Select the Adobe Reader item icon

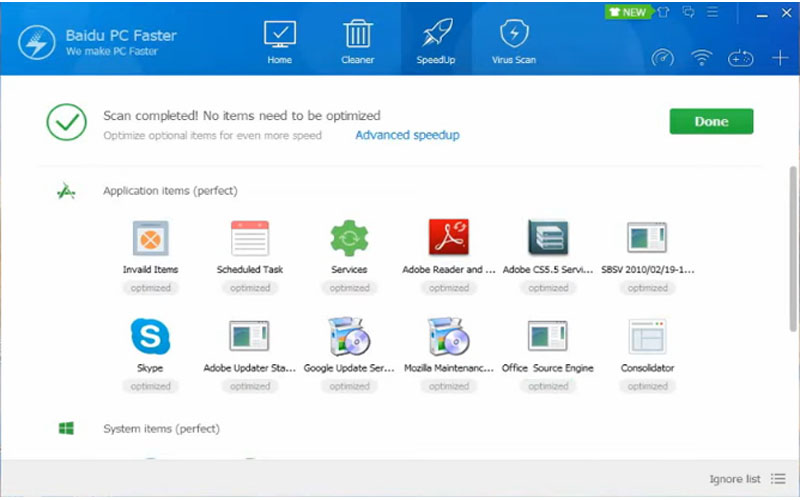click(x=448, y=237)
